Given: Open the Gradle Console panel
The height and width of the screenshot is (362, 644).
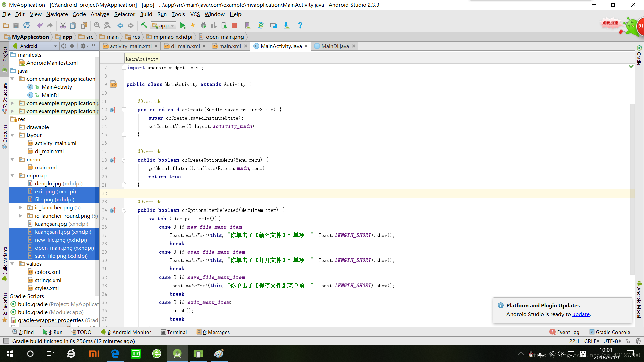Looking at the screenshot, I should tap(610, 332).
